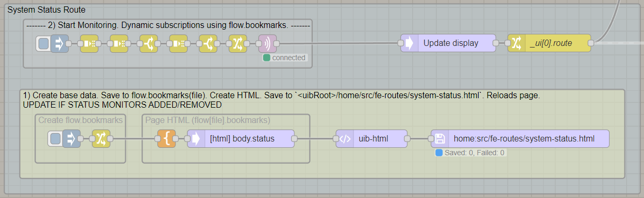Select the inject node in the Start Monitoring group

[60, 43]
